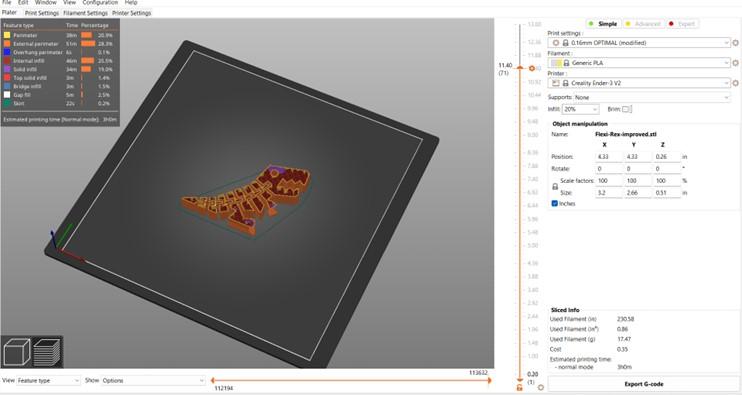This screenshot has height=395, width=742.
Task: Click the gear icon next to Filament preset
Action: [735, 62]
